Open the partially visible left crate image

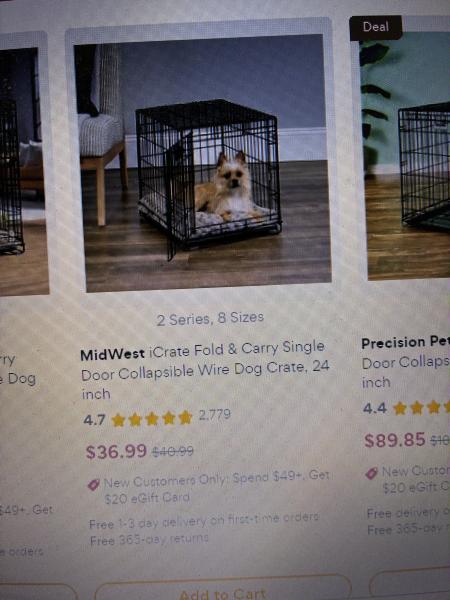(23, 170)
